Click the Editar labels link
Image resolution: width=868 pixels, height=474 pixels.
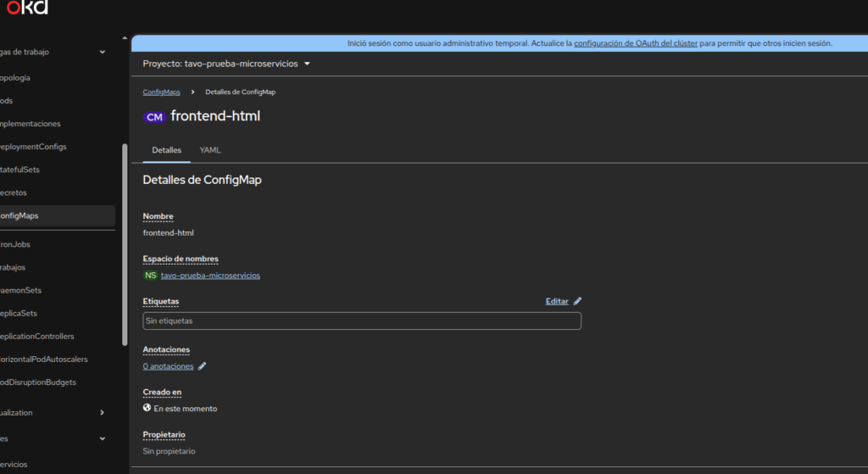(556, 301)
